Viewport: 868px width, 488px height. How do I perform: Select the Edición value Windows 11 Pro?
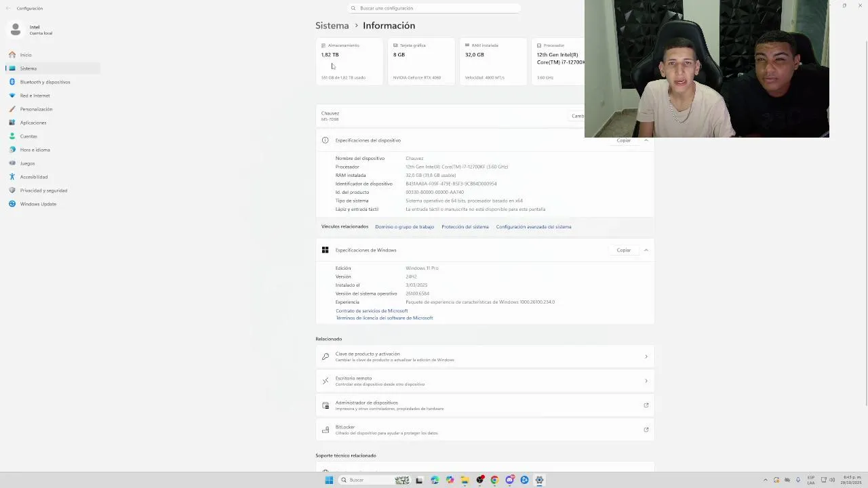pyautogui.click(x=422, y=268)
